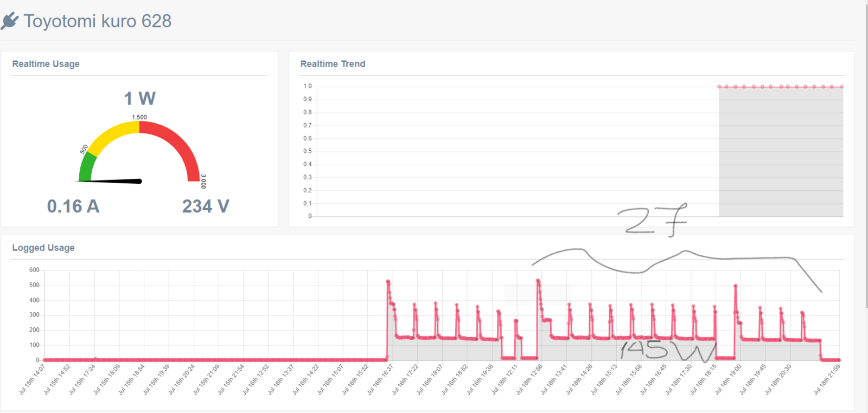Click the 600 y-axis label in Logged Usage

pyautogui.click(x=34, y=270)
